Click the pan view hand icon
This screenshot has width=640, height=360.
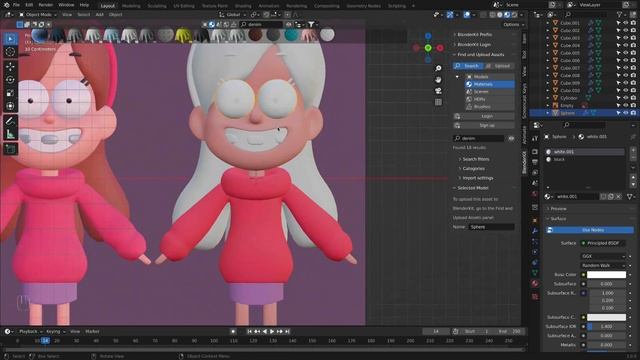(438, 80)
